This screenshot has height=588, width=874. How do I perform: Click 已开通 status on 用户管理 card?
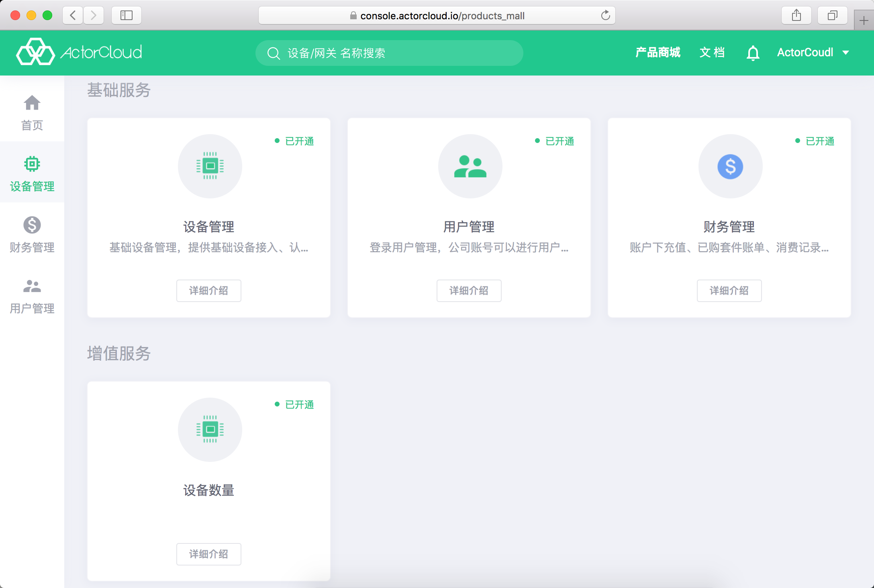[555, 141]
